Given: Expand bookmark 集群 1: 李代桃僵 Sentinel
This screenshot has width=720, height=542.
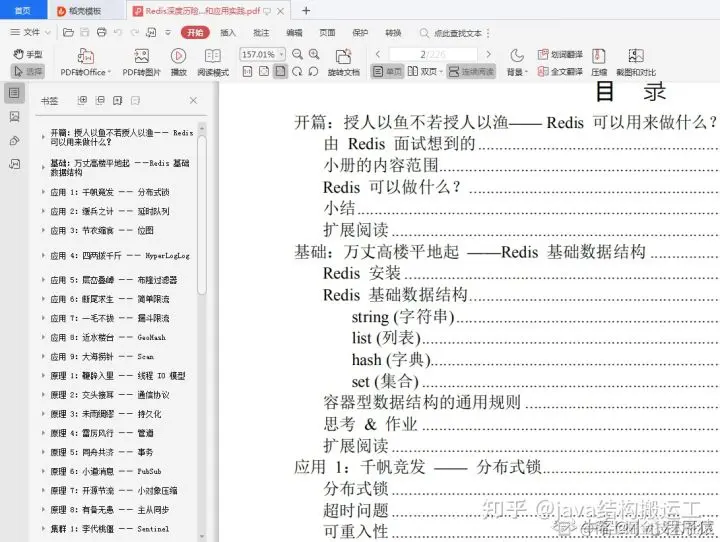Looking at the screenshot, I should pos(43,529).
